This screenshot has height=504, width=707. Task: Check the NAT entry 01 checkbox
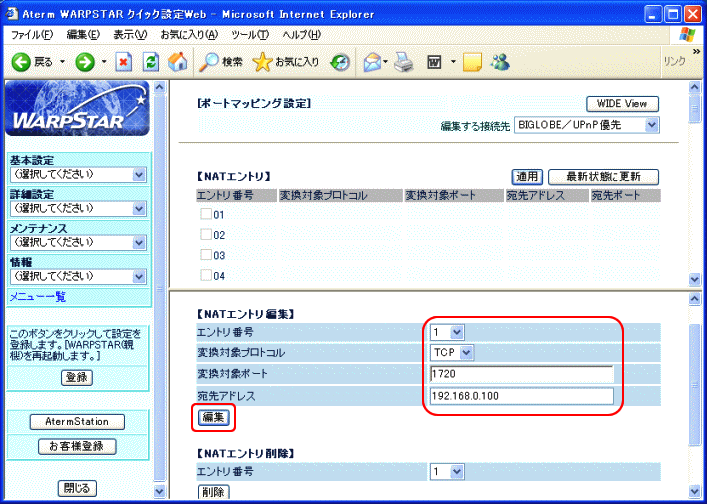(x=206, y=214)
